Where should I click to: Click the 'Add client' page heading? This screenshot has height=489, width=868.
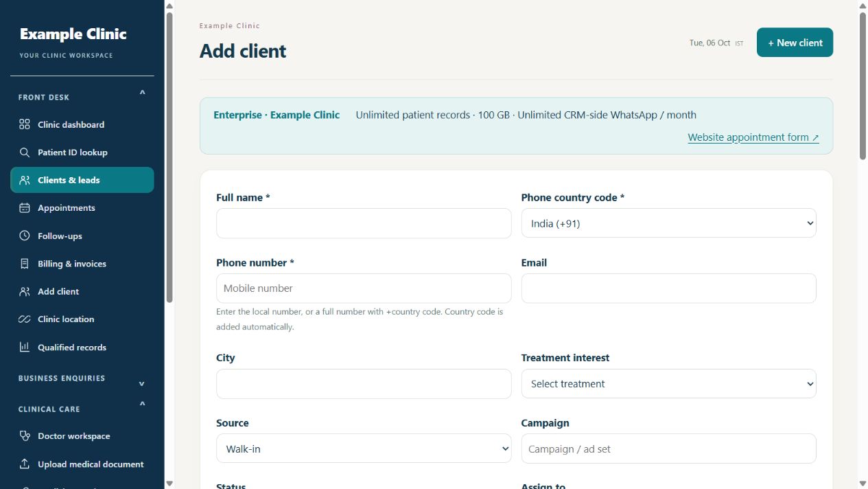tap(243, 51)
